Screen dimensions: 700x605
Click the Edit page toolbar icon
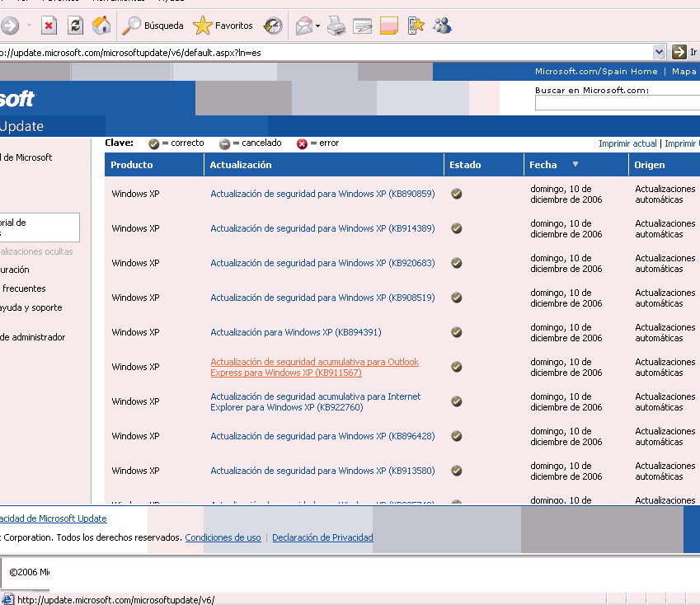pyautogui.click(x=363, y=26)
